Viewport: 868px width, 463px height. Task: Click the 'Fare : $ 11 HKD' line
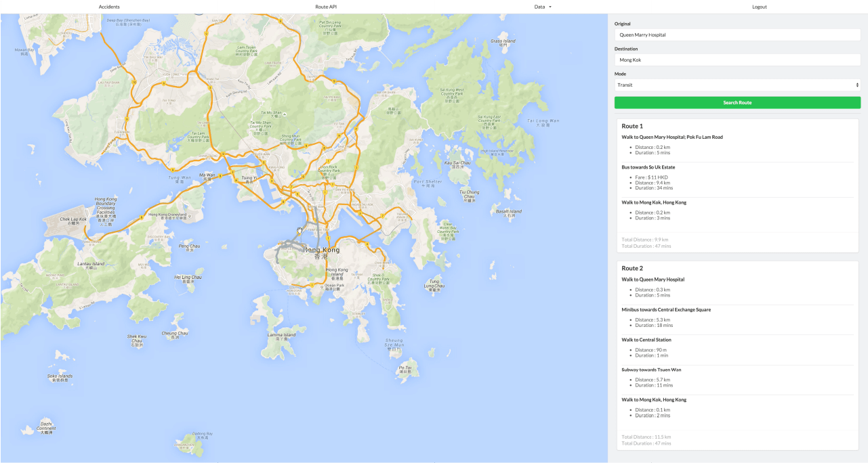(x=651, y=177)
